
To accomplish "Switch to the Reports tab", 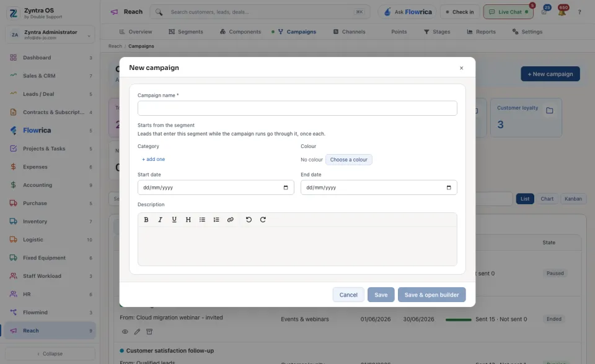I will (x=481, y=32).
